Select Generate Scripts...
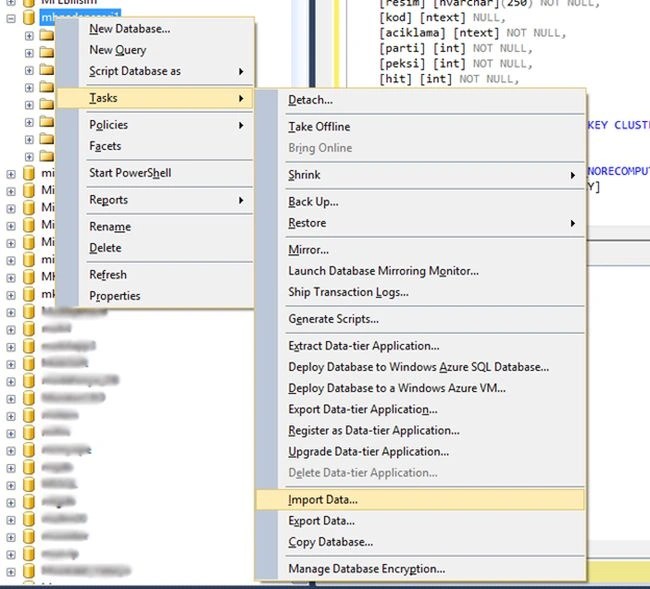The width and height of the screenshot is (650, 589). (420, 319)
